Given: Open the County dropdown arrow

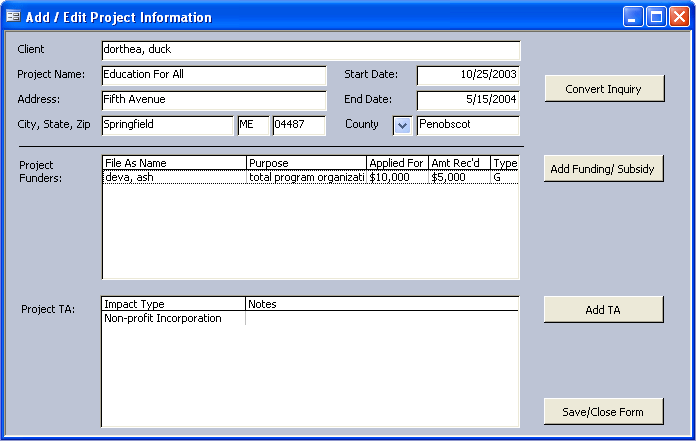Looking at the screenshot, I should tap(402, 125).
